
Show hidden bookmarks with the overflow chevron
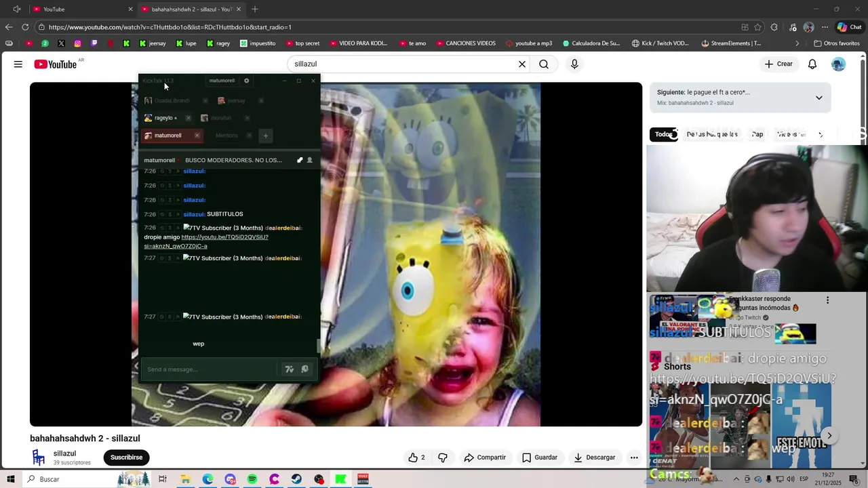pyautogui.click(x=797, y=43)
